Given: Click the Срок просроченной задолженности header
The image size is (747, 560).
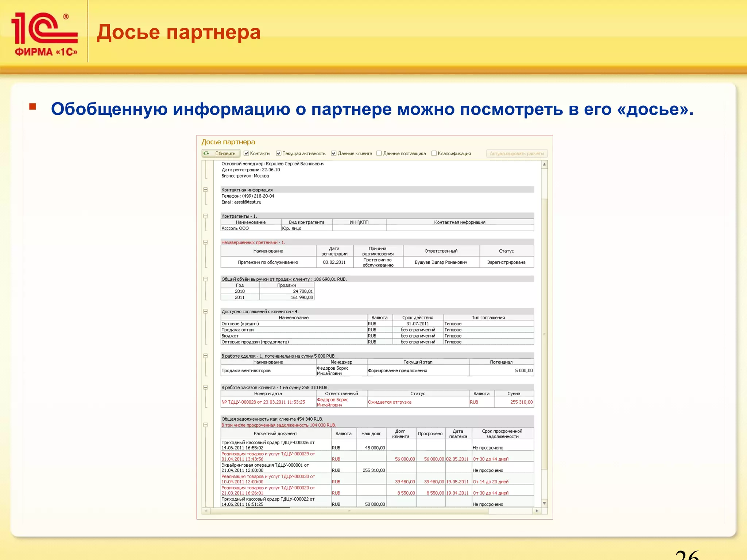Looking at the screenshot, I should (502, 433).
